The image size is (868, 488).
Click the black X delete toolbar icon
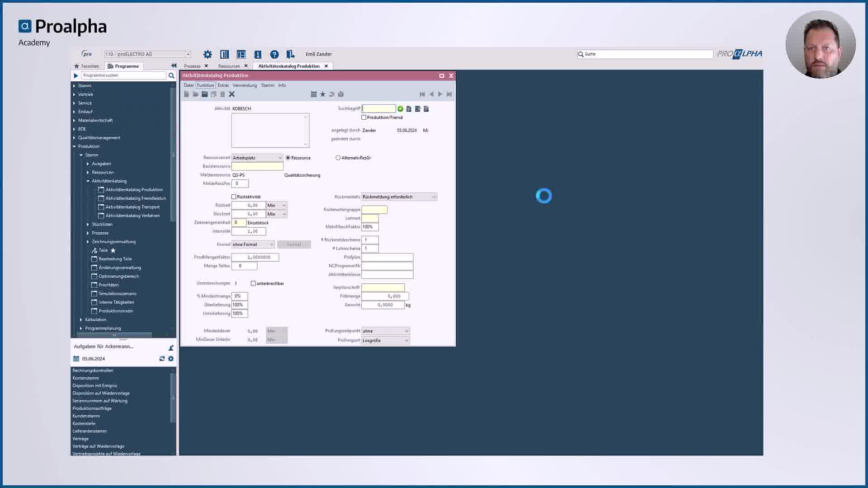click(232, 94)
